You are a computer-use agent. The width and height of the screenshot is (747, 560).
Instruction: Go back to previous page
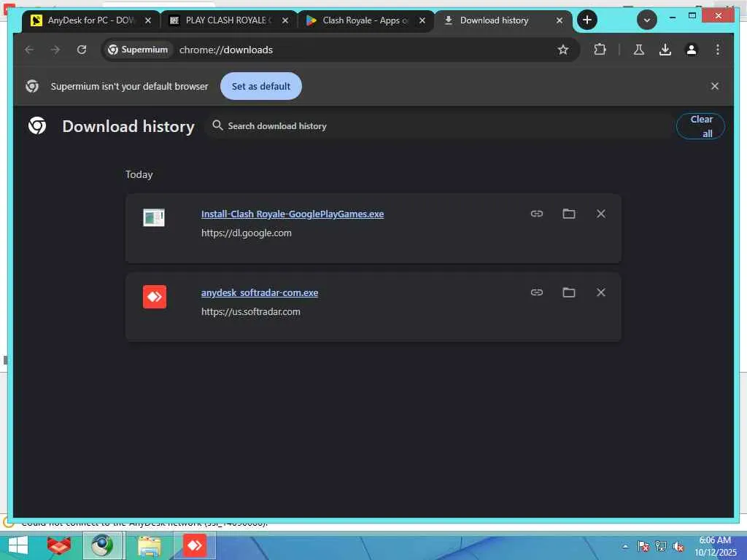(x=29, y=50)
